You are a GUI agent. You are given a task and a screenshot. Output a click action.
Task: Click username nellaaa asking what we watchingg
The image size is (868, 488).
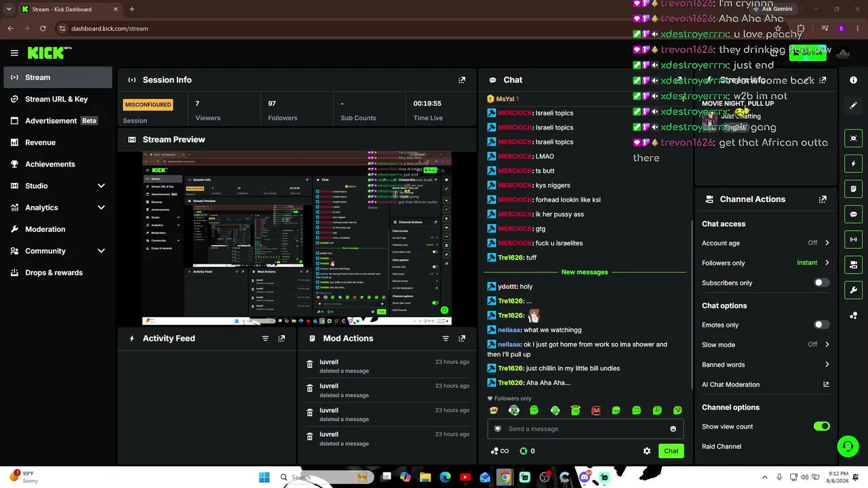coord(509,330)
